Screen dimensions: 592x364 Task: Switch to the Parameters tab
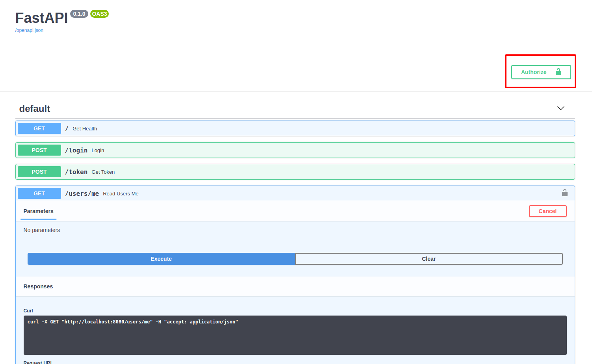click(x=38, y=211)
